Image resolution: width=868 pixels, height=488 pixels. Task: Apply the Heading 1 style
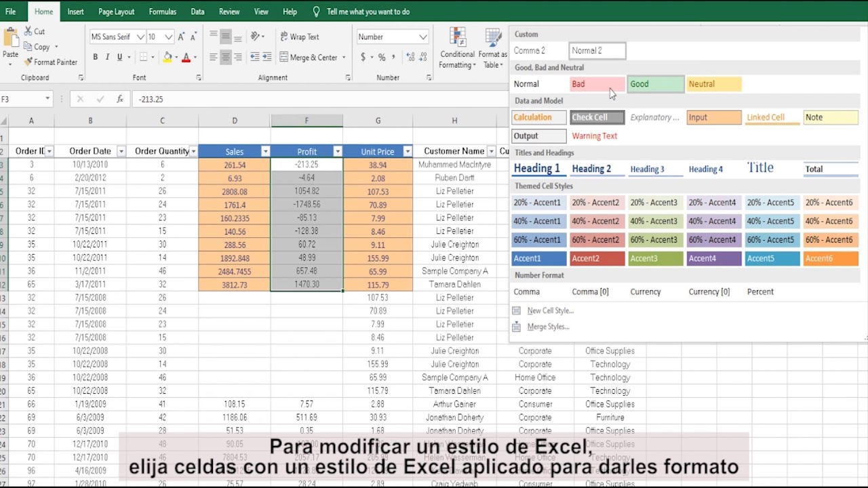(539, 169)
